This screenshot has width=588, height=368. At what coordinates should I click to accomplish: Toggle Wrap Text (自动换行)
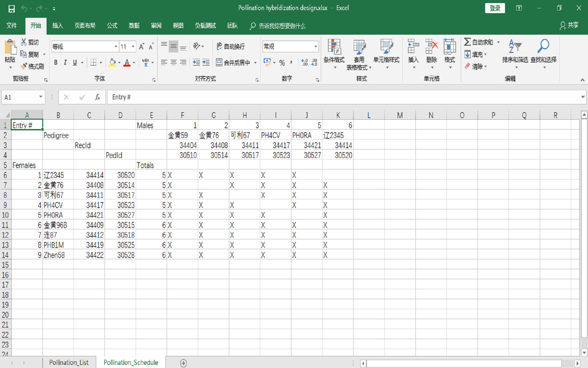click(231, 46)
